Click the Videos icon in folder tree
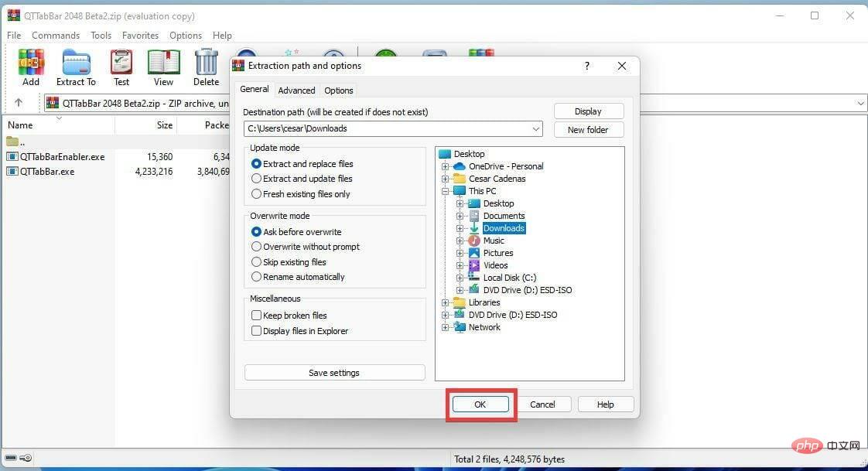The height and width of the screenshot is (471, 868). (474, 265)
